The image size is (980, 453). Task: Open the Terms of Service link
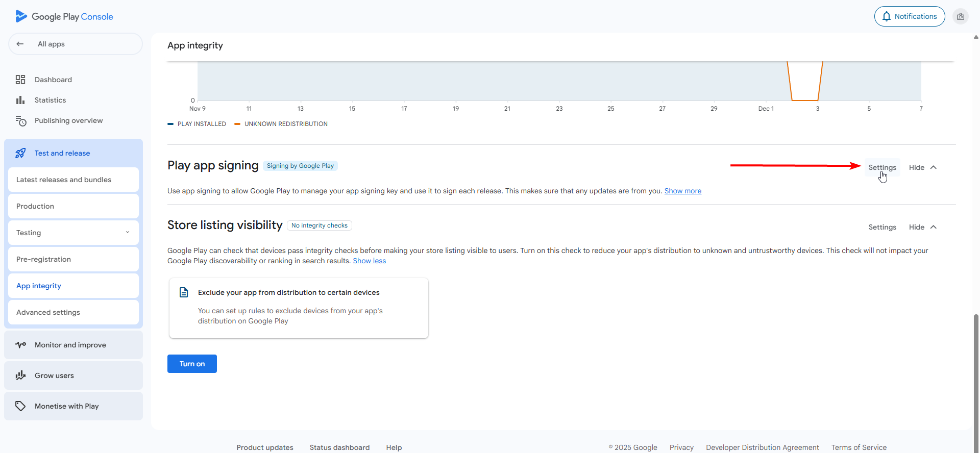pyautogui.click(x=859, y=447)
